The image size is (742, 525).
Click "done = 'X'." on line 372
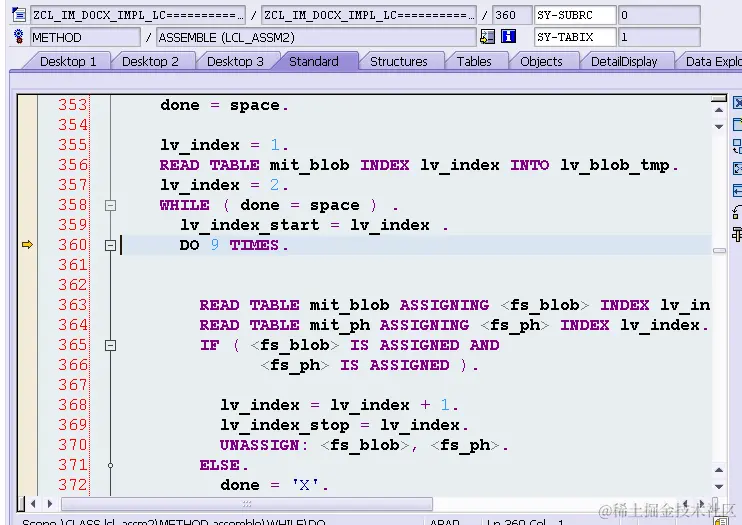(x=274, y=485)
